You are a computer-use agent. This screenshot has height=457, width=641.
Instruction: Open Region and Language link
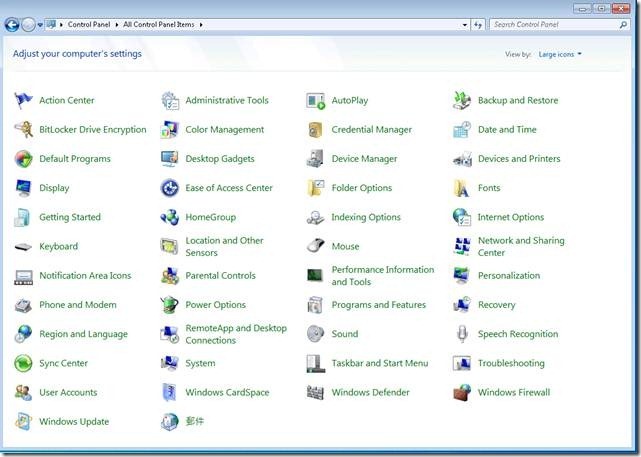click(83, 334)
